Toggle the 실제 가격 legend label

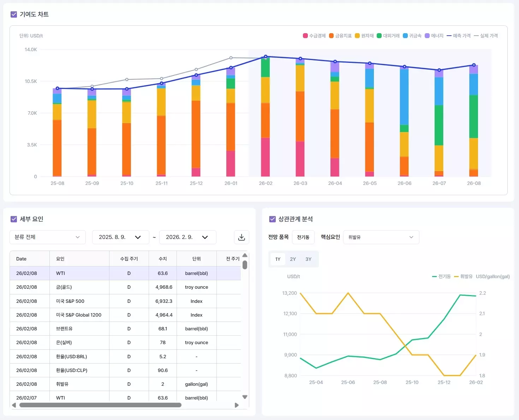(490, 36)
